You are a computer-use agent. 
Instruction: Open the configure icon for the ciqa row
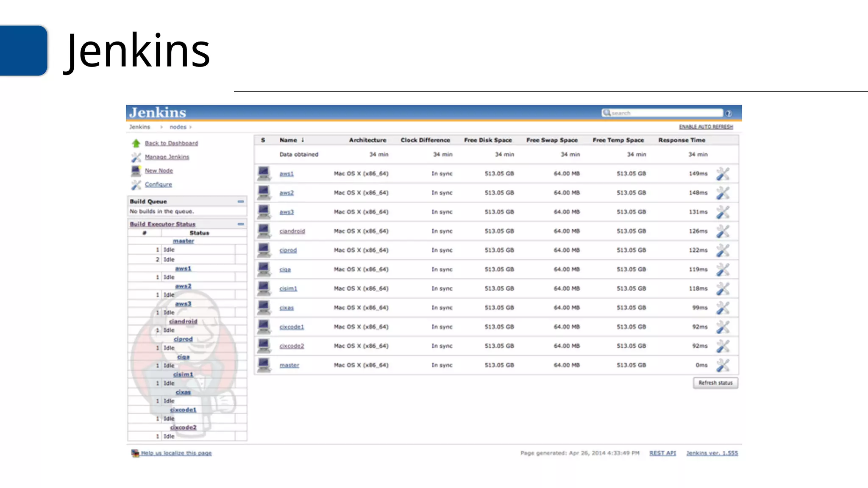click(723, 269)
